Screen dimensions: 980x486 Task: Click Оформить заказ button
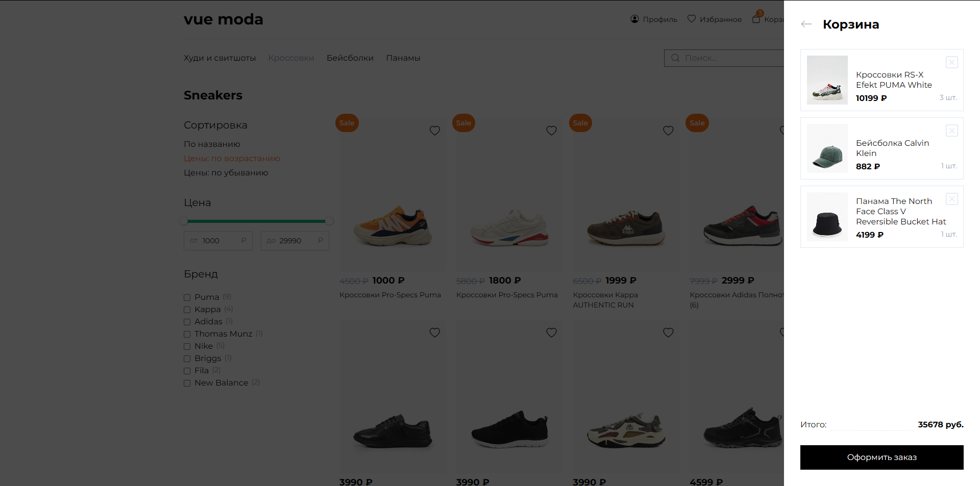881,457
